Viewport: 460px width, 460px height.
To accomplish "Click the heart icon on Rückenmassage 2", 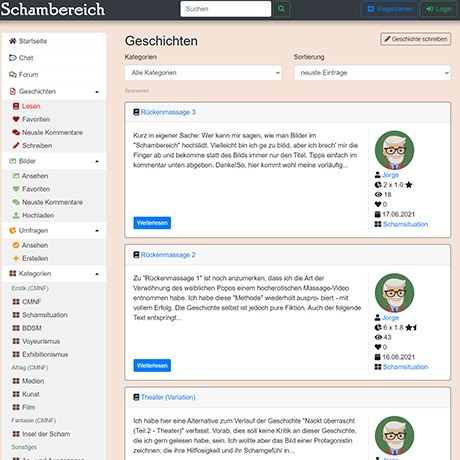I will [378, 347].
